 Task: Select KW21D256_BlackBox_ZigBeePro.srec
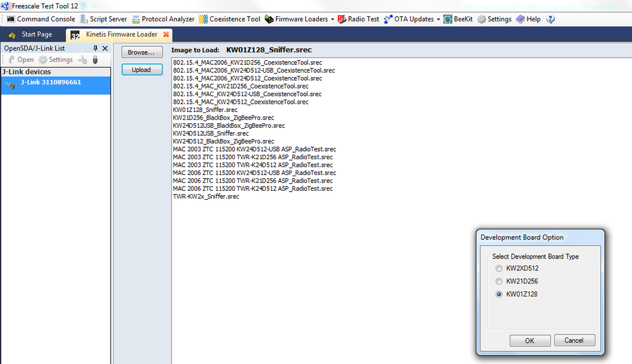(x=223, y=118)
